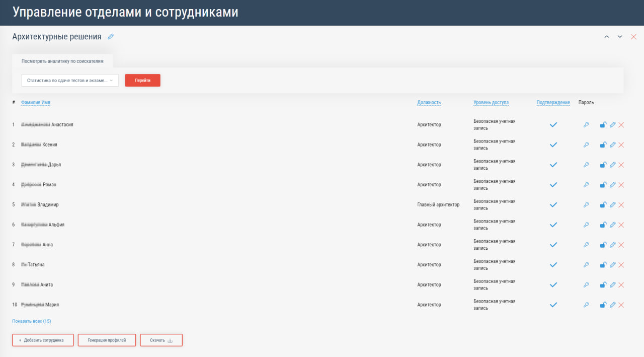The width and height of the screenshot is (644, 357).
Task: Toggle the lock icon for Роман
Action: click(x=603, y=185)
